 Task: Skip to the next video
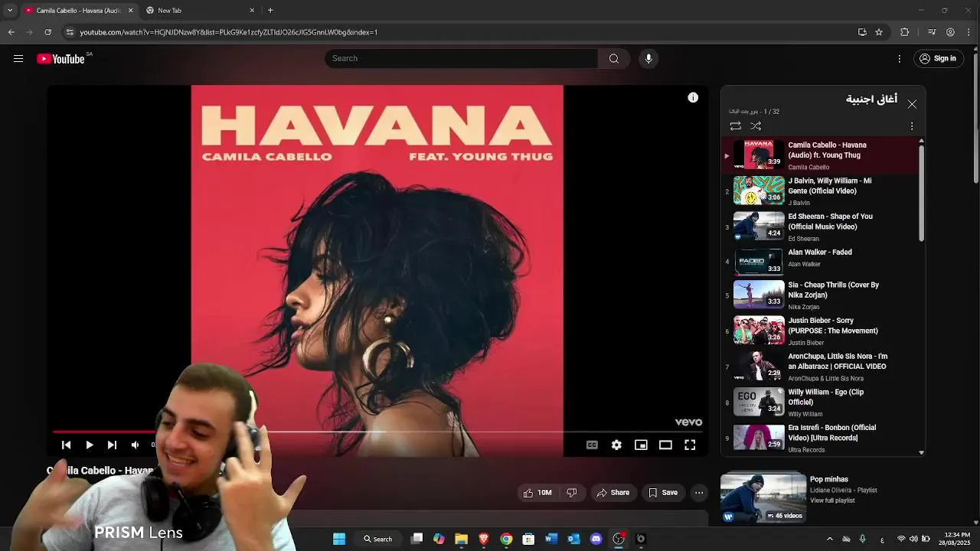pos(112,445)
